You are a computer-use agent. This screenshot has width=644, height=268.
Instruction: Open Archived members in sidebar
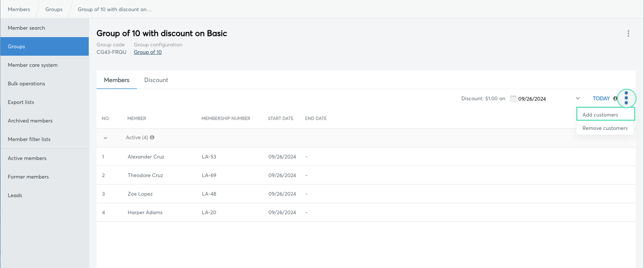coord(45,121)
